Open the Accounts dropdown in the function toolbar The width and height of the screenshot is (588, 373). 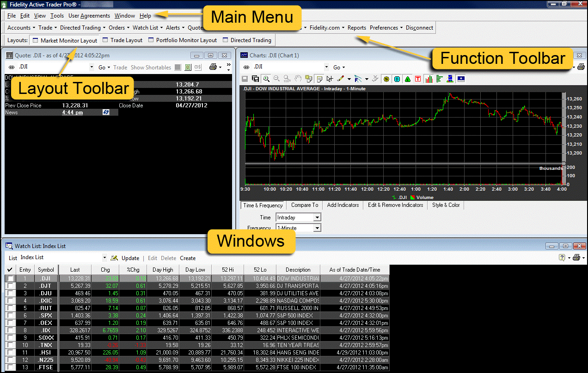click(x=21, y=28)
